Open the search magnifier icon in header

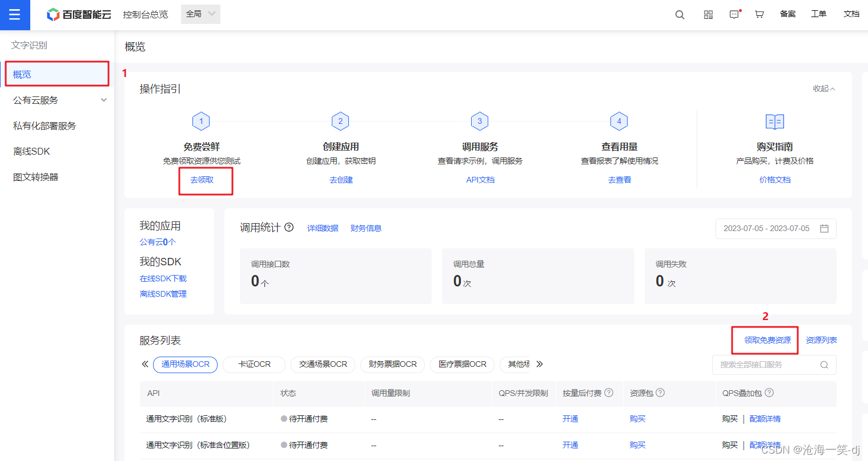click(x=680, y=15)
